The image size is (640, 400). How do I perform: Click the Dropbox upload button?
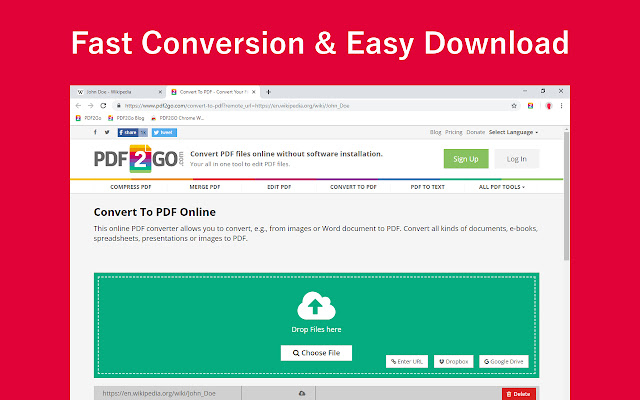tap(453, 361)
